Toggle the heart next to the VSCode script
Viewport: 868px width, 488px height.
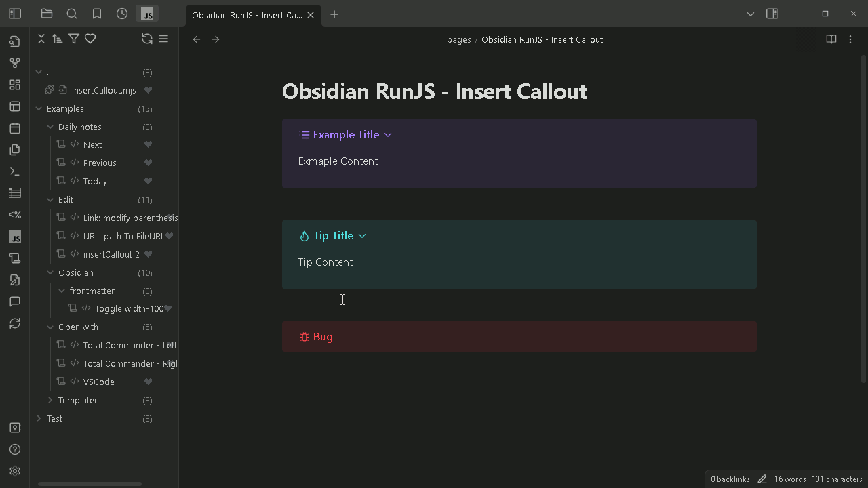[x=148, y=381]
